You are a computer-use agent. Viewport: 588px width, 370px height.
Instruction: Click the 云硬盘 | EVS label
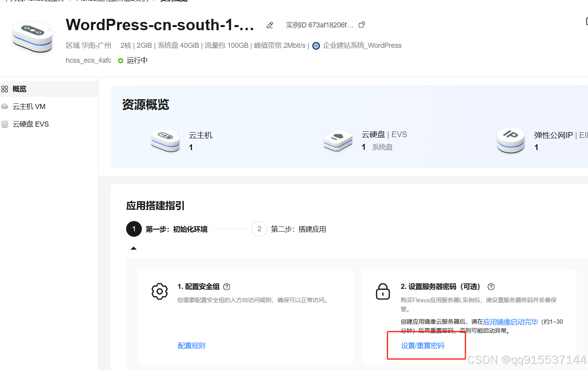tap(384, 134)
